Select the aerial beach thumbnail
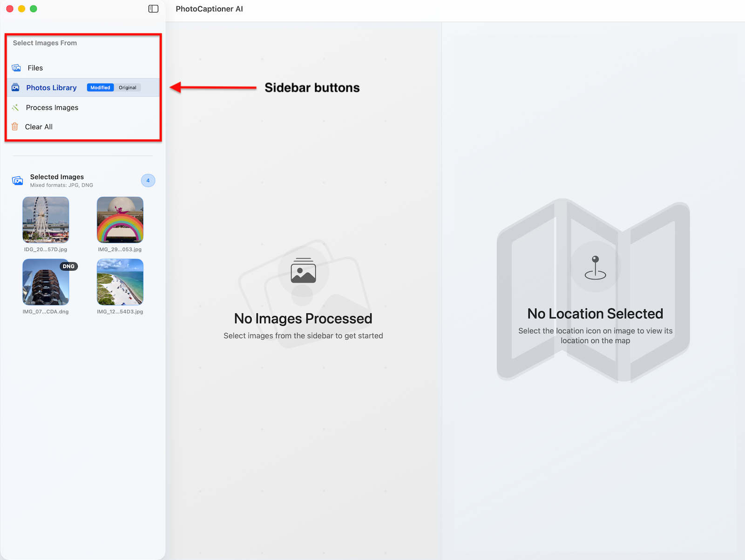Image resolution: width=745 pixels, height=560 pixels. click(x=120, y=282)
